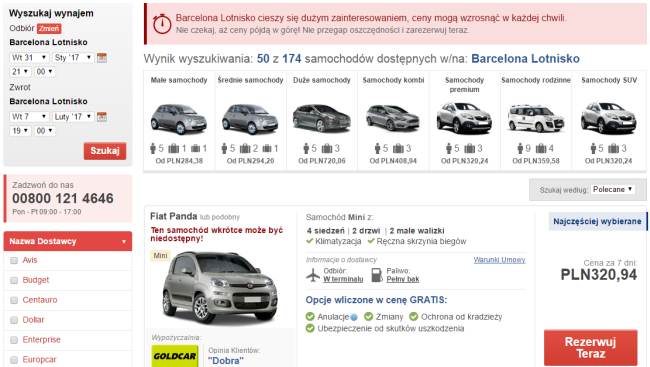Tick the Dollar supplier checkbox
The width and height of the screenshot is (650, 367).
coord(14,320)
